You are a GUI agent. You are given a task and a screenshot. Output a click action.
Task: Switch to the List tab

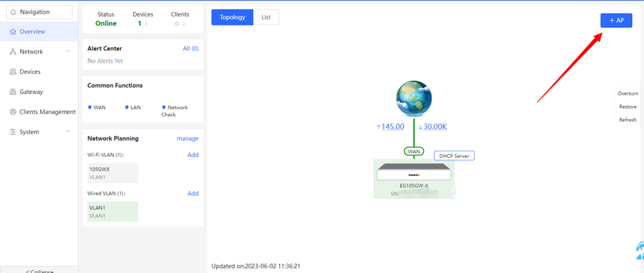coord(266,17)
